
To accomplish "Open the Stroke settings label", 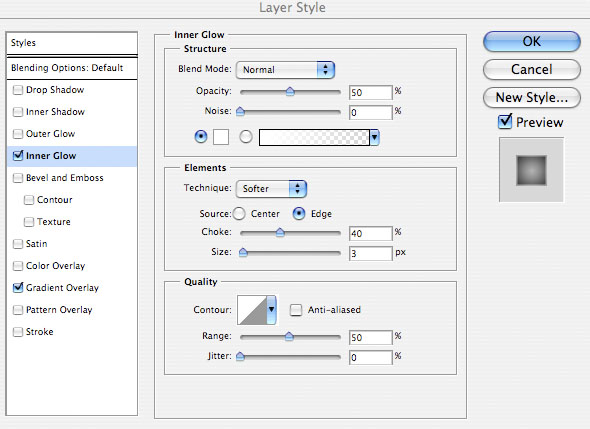I will click(x=40, y=332).
